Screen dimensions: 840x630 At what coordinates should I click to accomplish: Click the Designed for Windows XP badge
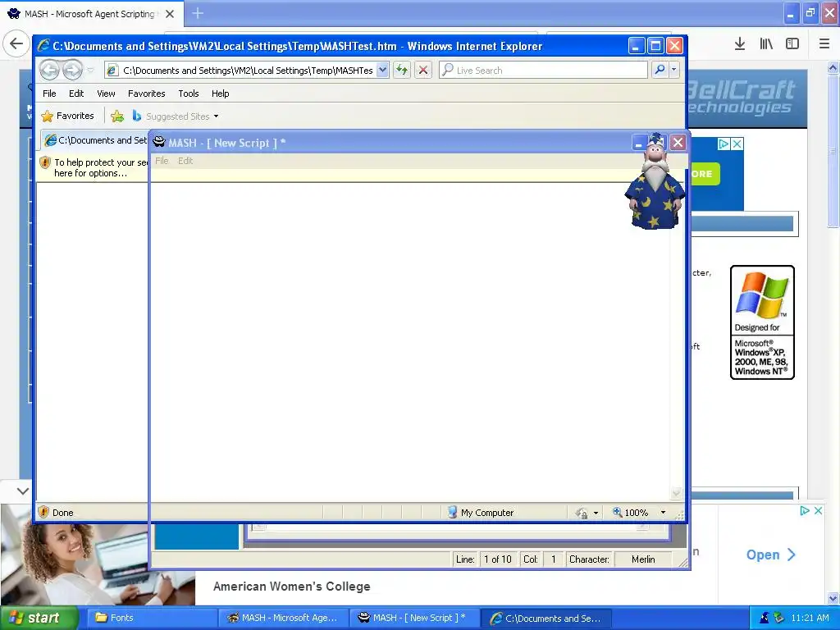[x=762, y=322]
